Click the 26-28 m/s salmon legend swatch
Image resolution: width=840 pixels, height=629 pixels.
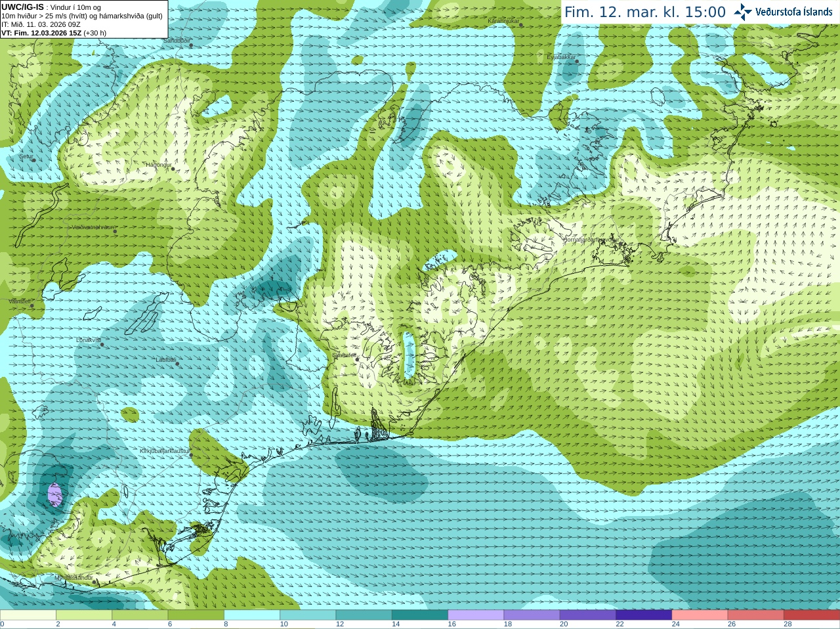tap(756, 615)
